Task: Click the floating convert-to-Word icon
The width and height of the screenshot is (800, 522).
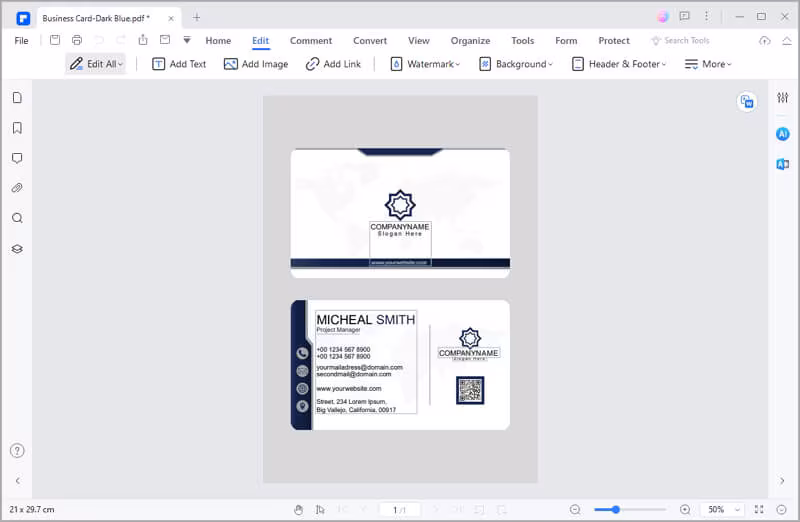Action: point(747,102)
